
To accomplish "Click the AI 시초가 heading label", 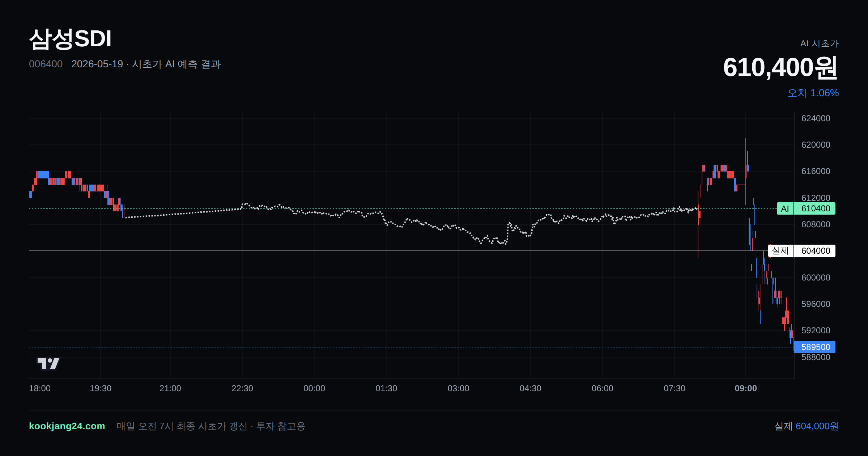I will tap(819, 43).
